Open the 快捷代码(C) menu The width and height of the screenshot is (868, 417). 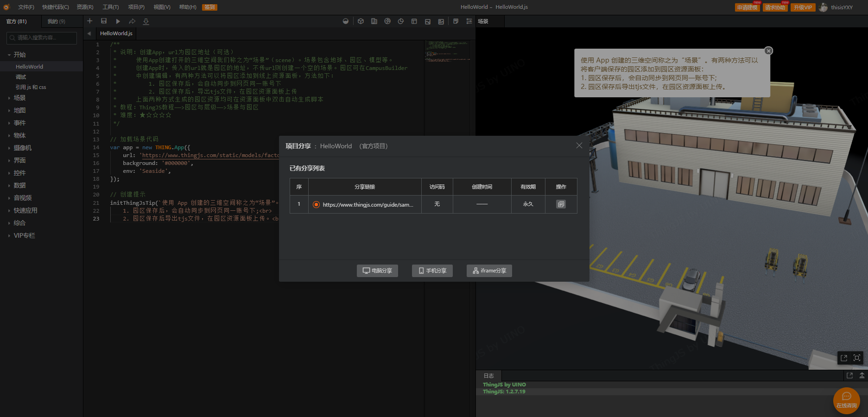point(56,7)
